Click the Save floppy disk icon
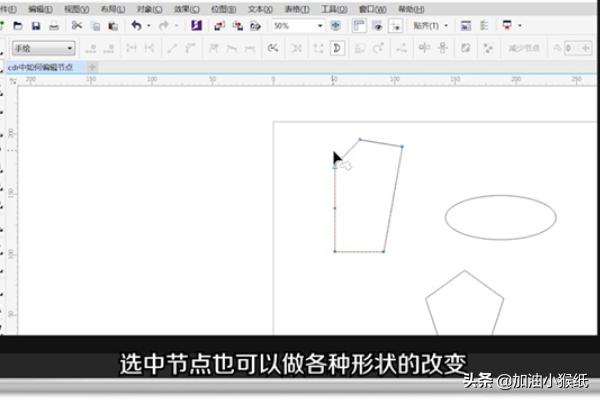Image resolution: width=600 pixels, height=400 pixels. click(x=36, y=25)
